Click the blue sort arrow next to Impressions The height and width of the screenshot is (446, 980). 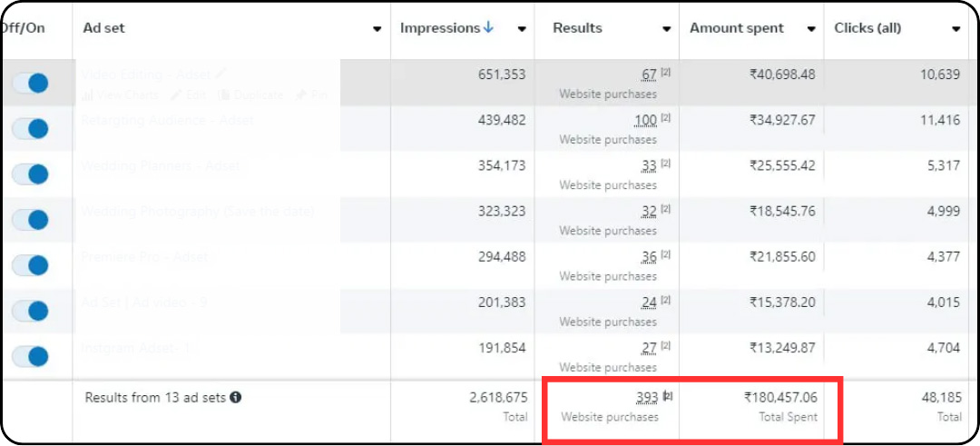click(x=489, y=28)
